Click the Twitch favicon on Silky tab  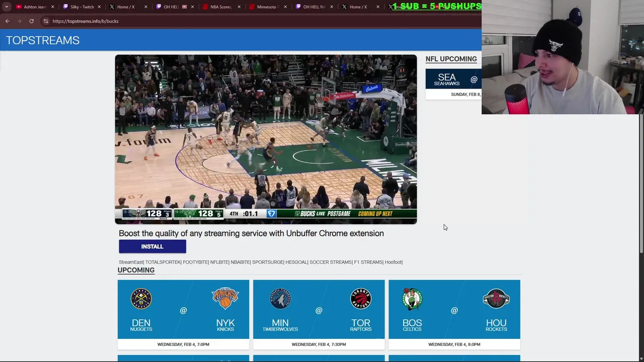[65, 7]
